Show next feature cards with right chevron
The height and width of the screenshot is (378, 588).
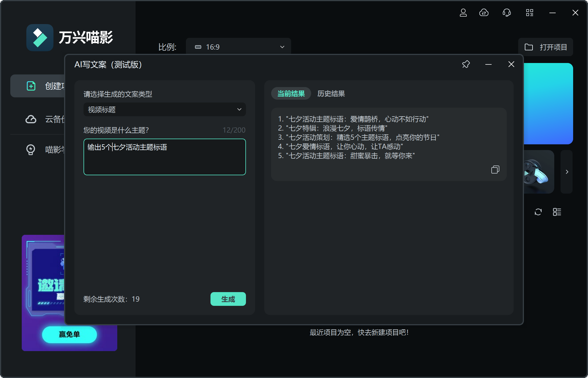[567, 172]
